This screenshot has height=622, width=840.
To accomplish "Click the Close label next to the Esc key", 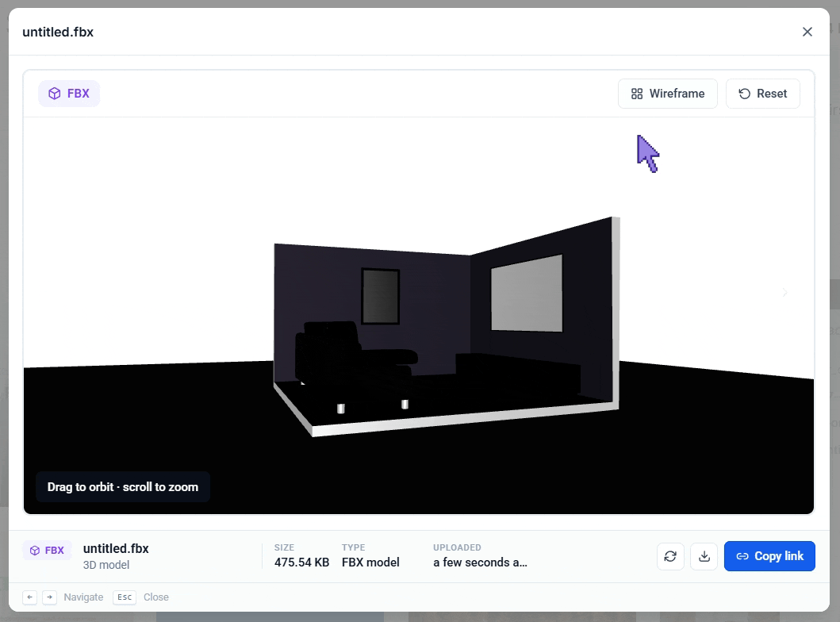I will click(156, 597).
